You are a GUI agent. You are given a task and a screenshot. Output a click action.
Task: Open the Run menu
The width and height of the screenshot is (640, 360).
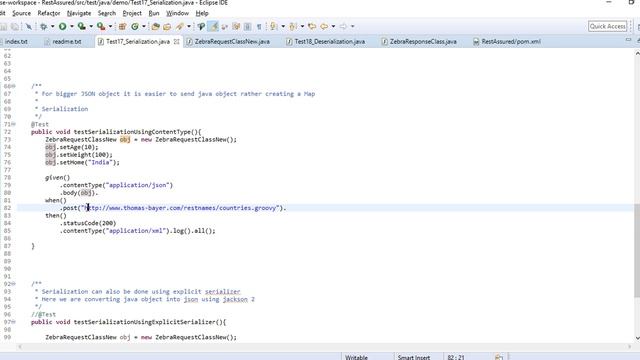tap(154, 13)
